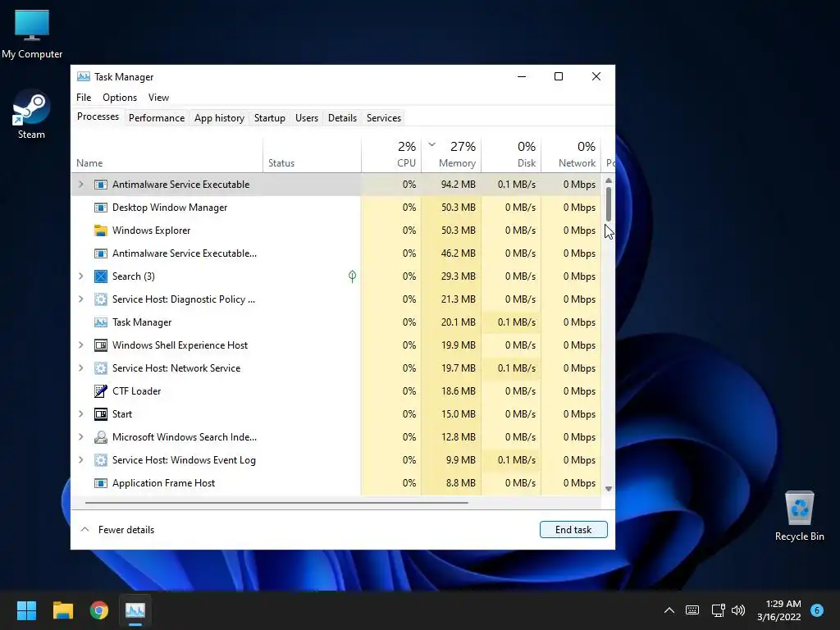This screenshot has width=840, height=630.
Task: Switch to the Startup tab
Action: click(x=269, y=118)
